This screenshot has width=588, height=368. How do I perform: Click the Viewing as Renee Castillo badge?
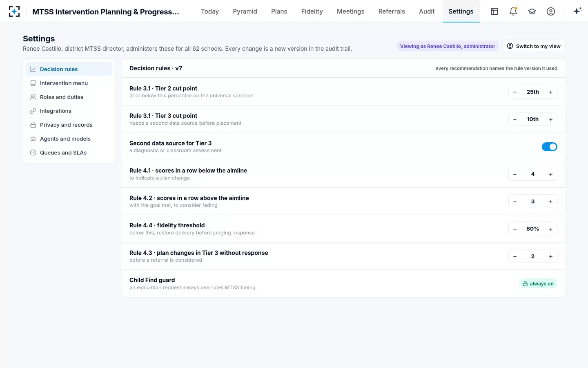click(x=448, y=46)
